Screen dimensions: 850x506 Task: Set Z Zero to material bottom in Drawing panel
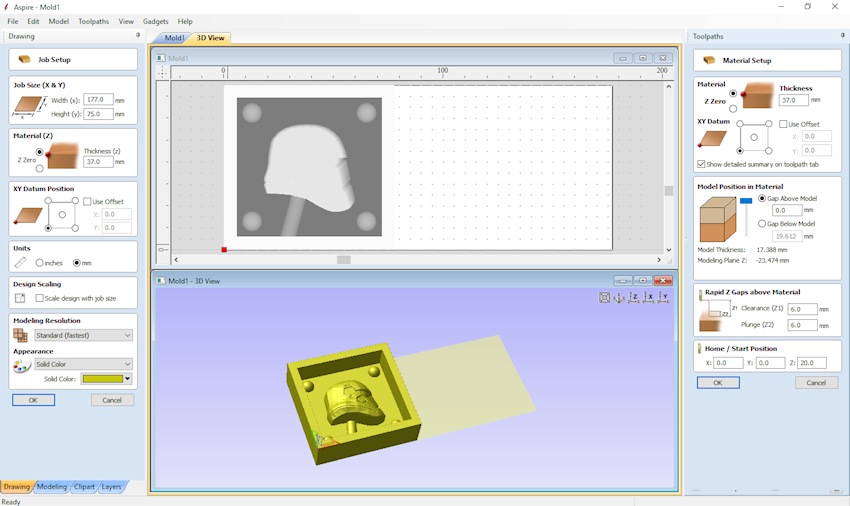click(x=39, y=169)
